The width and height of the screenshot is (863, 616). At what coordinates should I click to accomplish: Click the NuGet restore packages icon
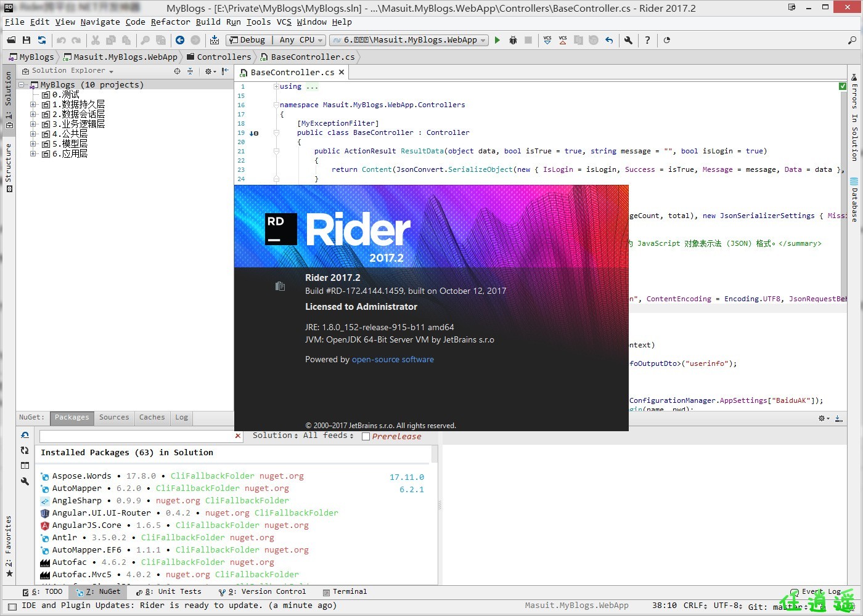[25, 435]
